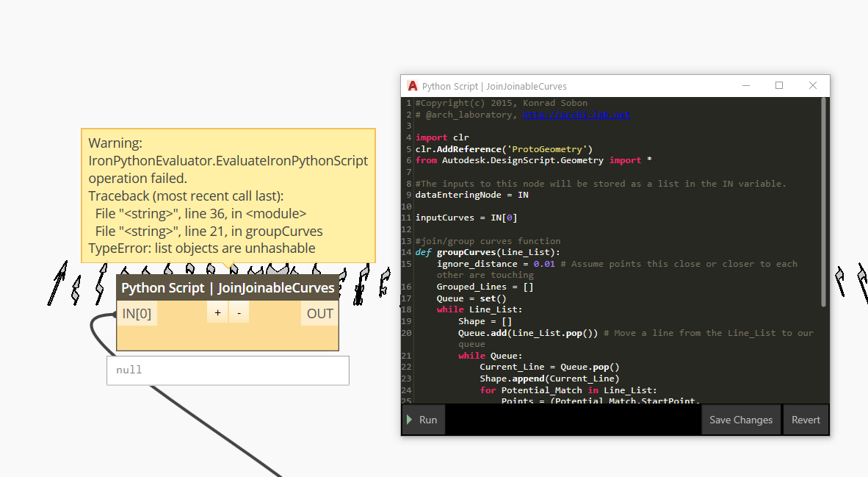The height and width of the screenshot is (477, 868).
Task: Revert the script edits
Action: [806, 420]
